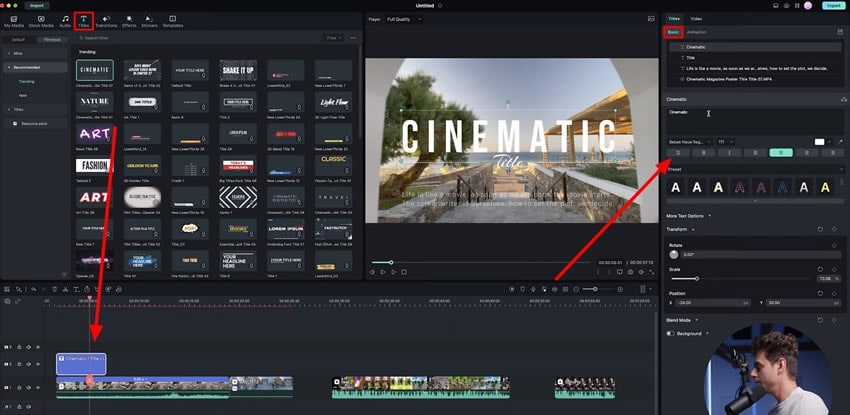Expand the Mine category
850x415 pixels.
coord(35,54)
